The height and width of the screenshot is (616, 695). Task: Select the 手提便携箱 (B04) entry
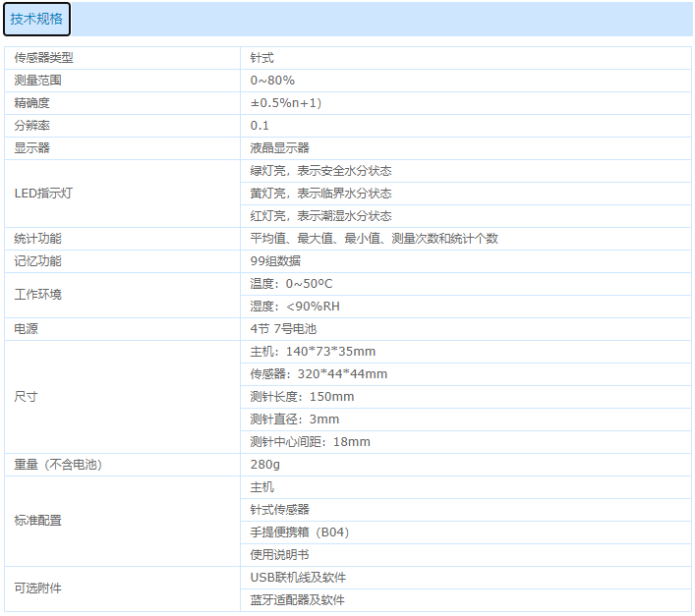299,532
